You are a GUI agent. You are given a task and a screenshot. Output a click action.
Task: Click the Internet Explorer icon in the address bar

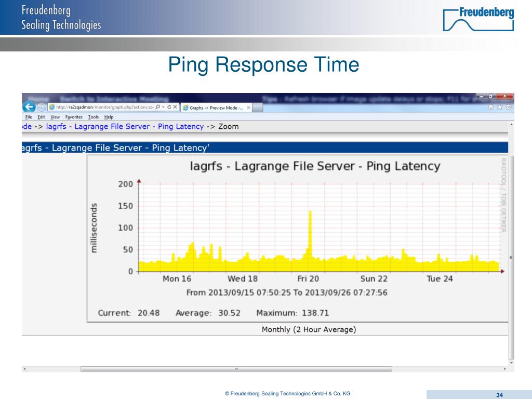coord(52,107)
